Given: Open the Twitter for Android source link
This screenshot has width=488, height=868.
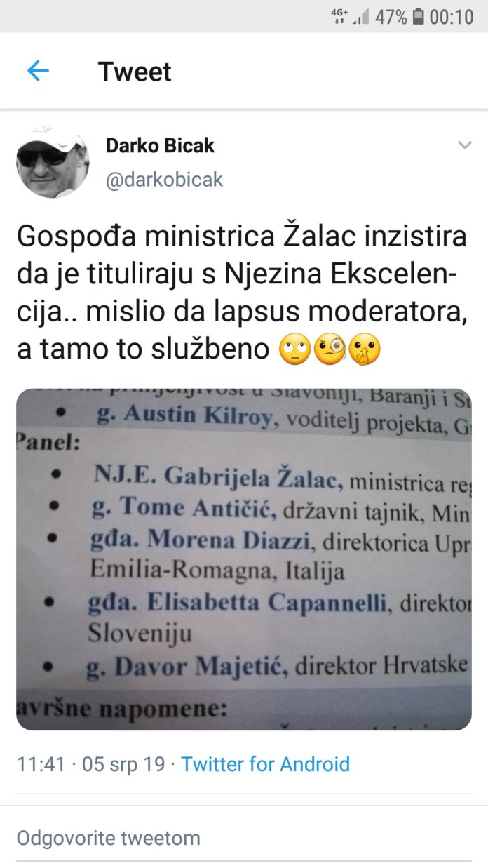Looking at the screenshot, I should click(x=265, y=763).
